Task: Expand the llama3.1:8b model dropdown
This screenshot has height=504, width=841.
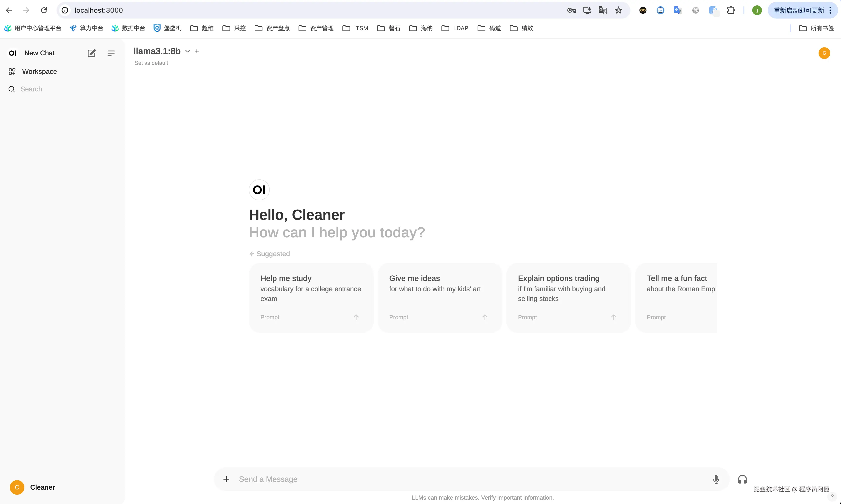Action: tap(187, 51)
